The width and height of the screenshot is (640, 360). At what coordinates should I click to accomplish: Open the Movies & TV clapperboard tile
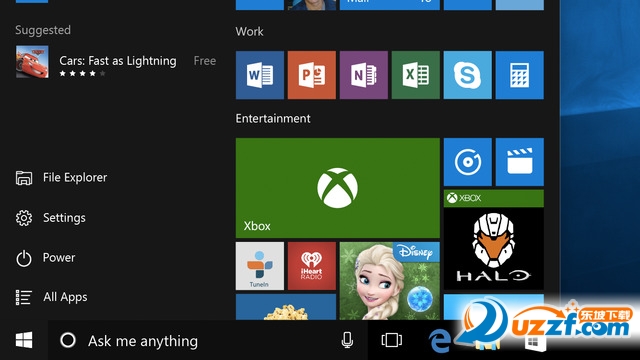tap(520, 162)
